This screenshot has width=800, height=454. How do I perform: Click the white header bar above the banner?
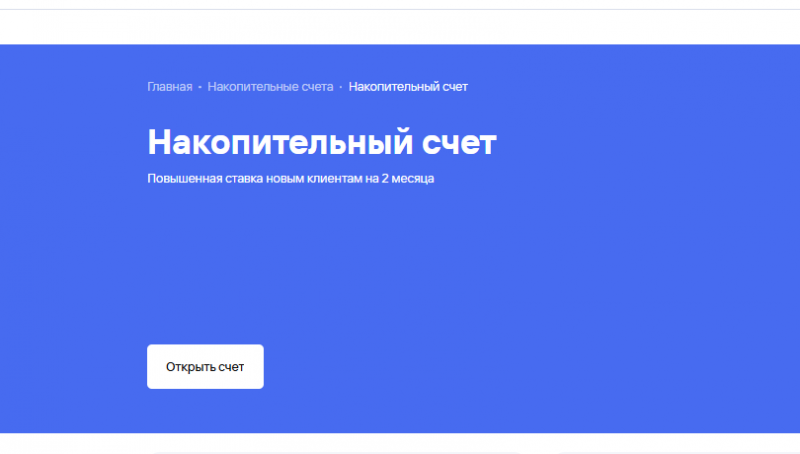(x=400, y=27)
